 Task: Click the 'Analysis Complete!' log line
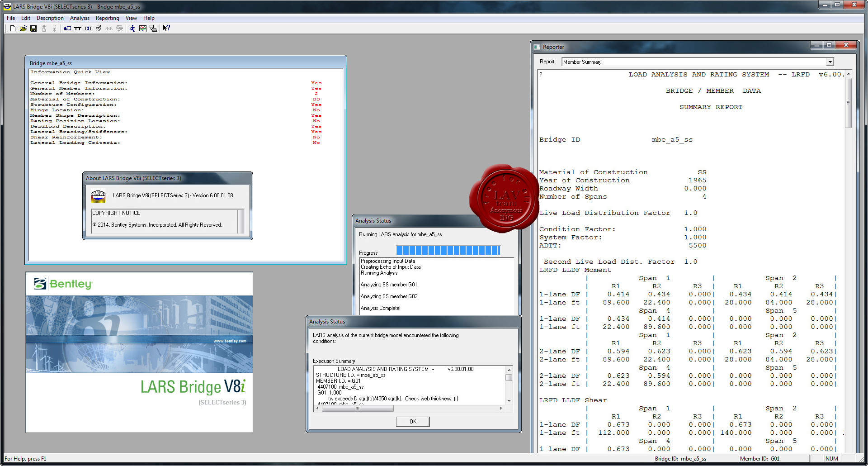(381, 308)
